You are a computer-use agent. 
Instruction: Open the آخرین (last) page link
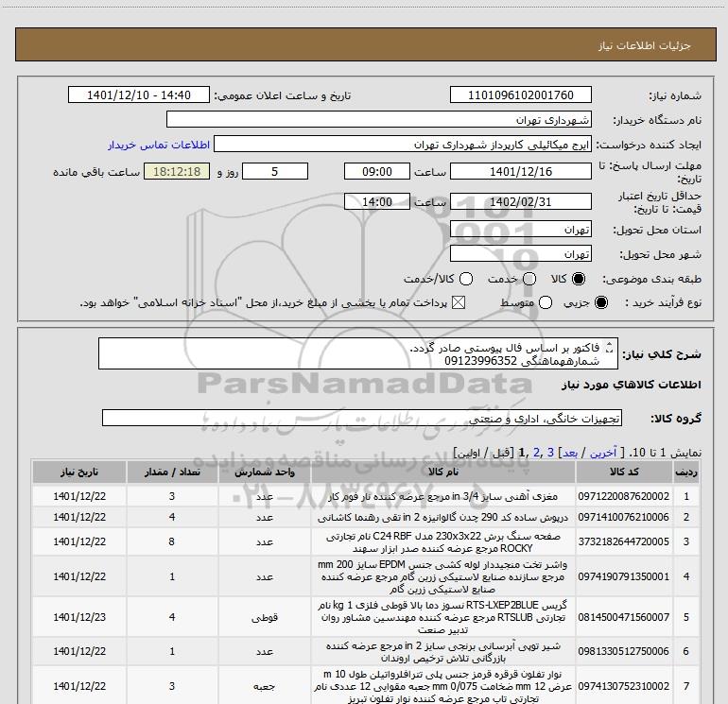[603, 453]
